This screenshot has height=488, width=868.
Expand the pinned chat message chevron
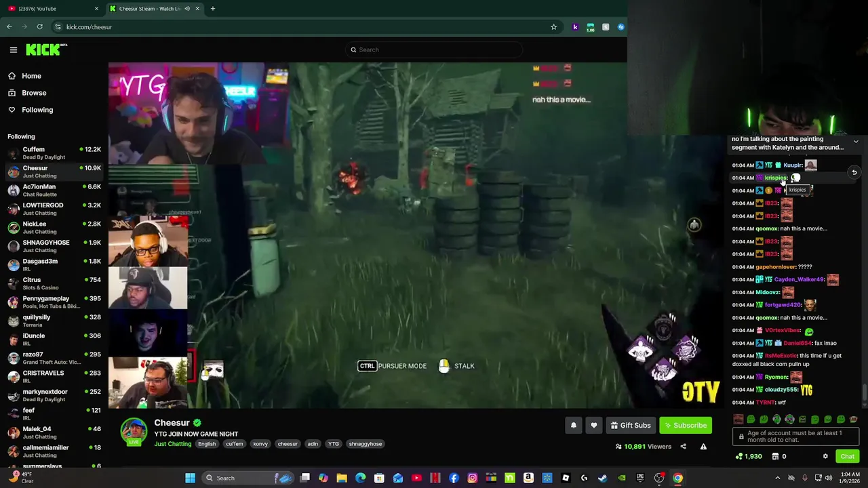click(856, 142)
